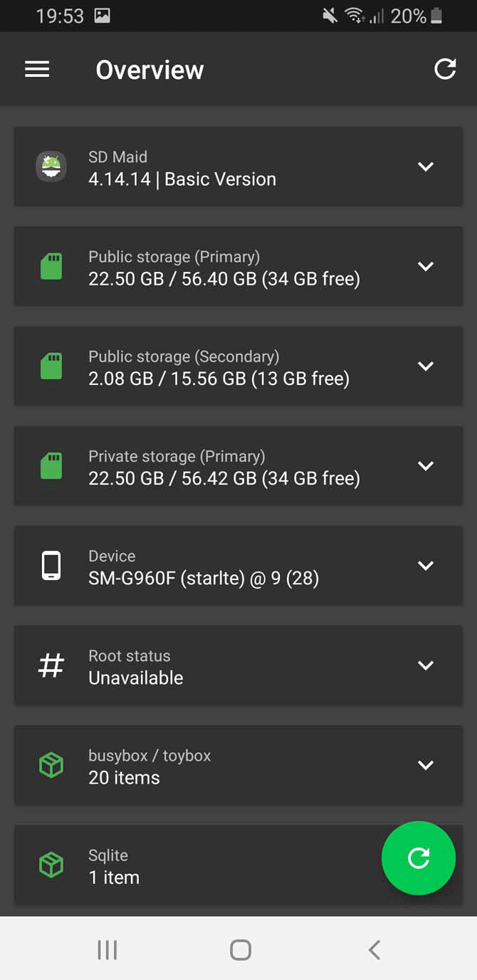Open the SD Maid app icon

click(x=51, y=167)
